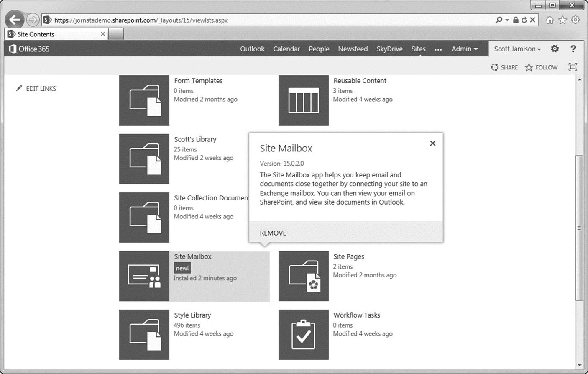Open the Reusable Content title link
This screenshot has height=374, width=588.
360,81
